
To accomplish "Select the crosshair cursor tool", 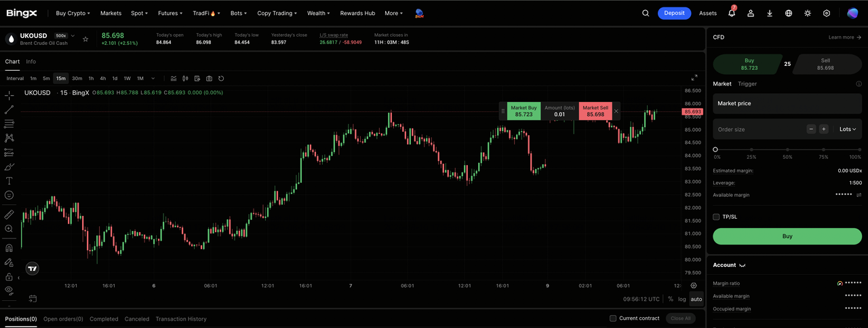I will point(9,95).
